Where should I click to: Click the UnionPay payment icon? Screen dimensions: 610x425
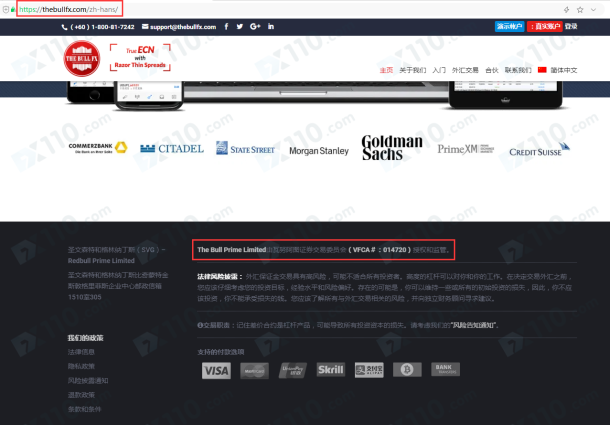[x=293, y=371]
